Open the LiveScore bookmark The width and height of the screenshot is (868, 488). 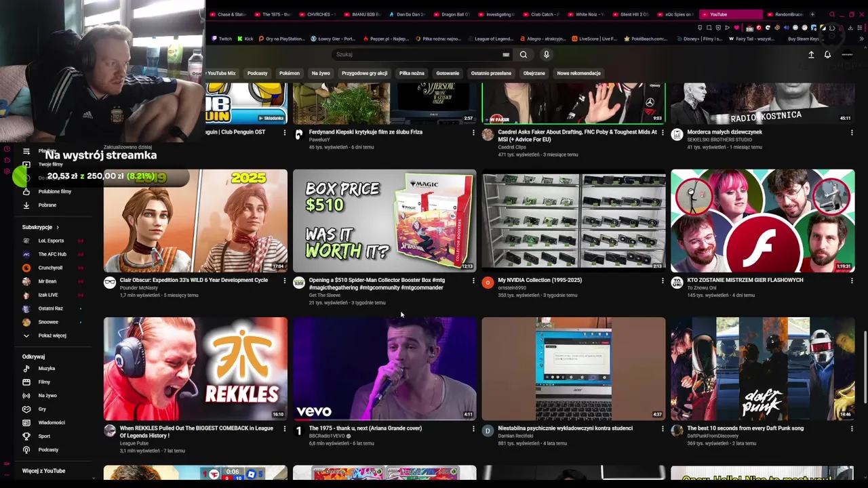(595, 39)
